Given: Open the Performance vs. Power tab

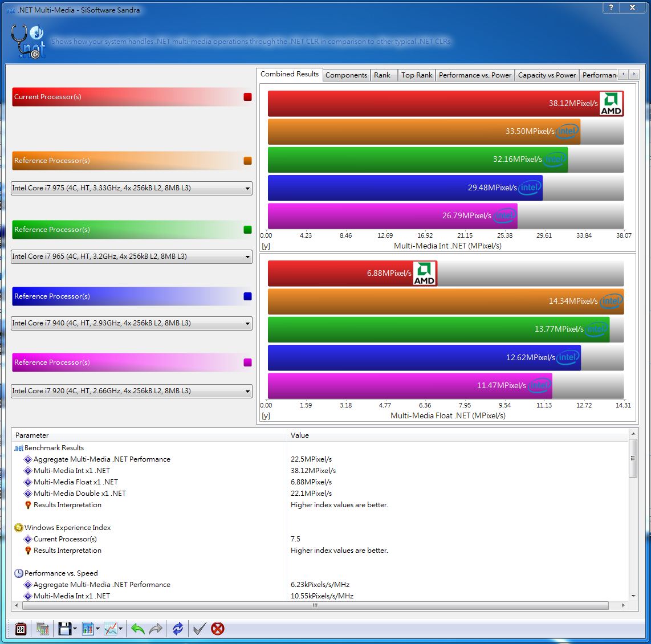Looking at the screenshot, I should 475,75.
